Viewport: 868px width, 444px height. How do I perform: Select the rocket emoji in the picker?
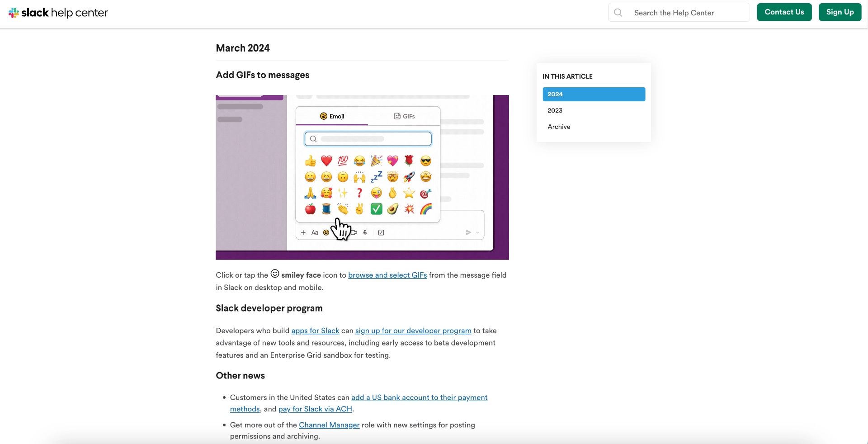pyautogui.click(x=409, y=177)
